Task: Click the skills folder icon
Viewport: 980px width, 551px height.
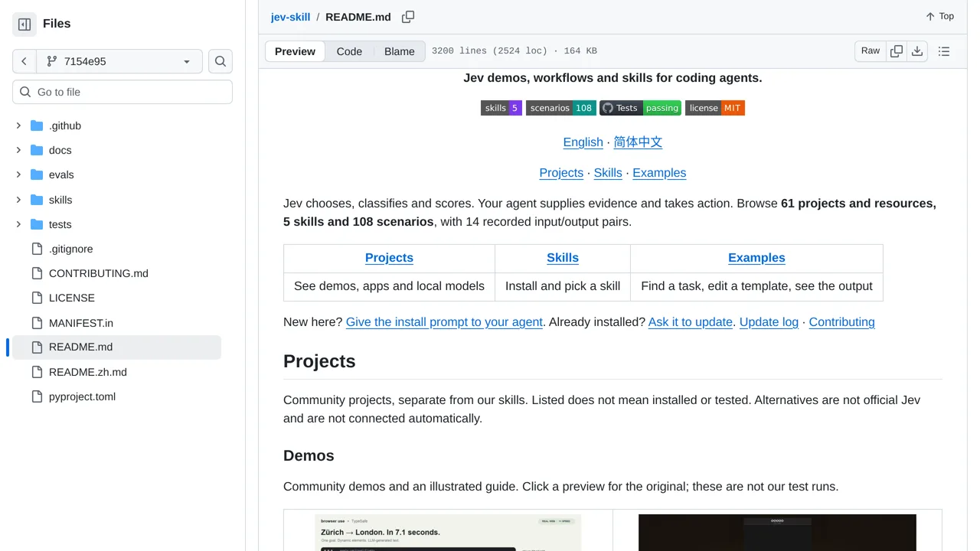Action: click(37, 200)
